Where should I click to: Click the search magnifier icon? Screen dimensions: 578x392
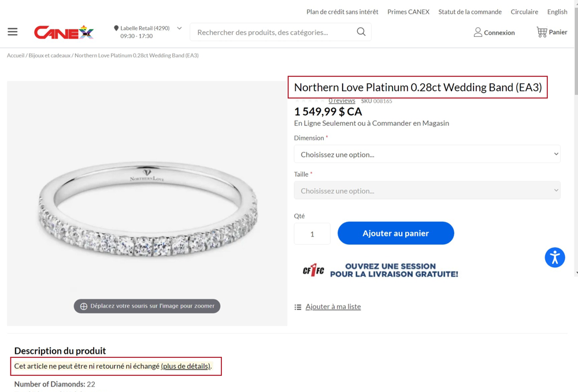[x=361, y=32]
